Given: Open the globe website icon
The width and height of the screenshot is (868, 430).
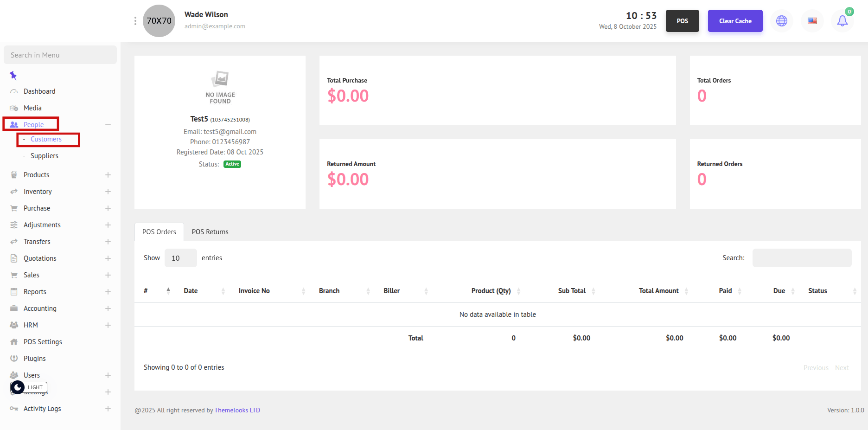Looking at the screenshot, I should [782, 21].
